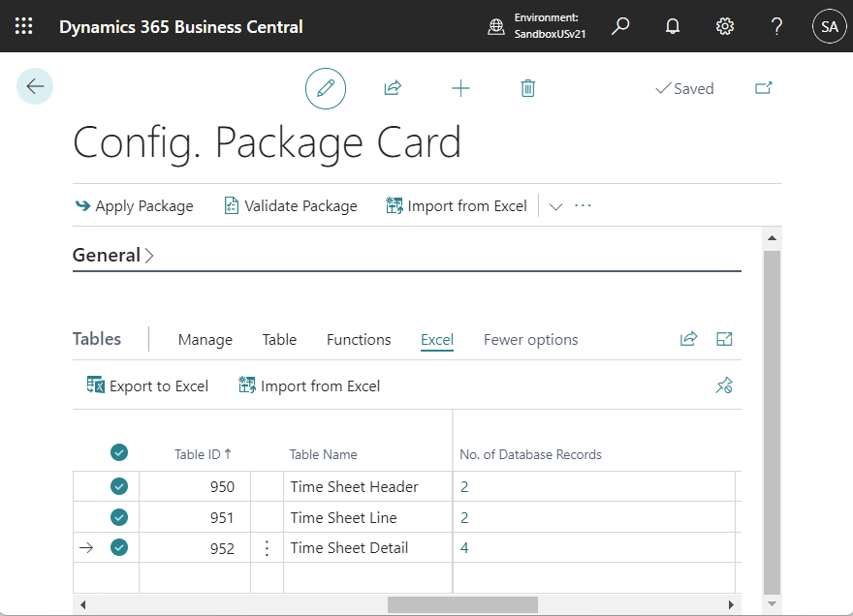
Task: Click the Table Name column header
Action: [x=323, y=454]
